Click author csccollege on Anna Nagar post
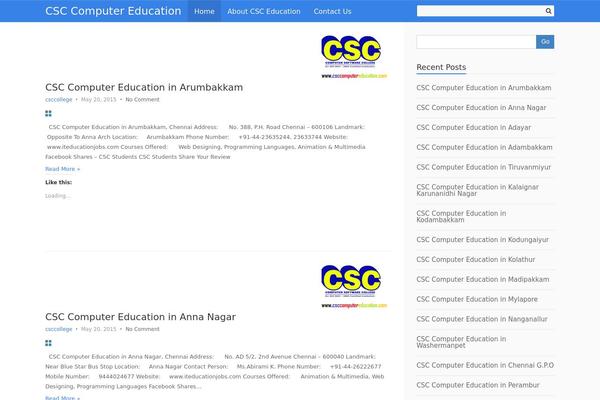 click(x=59, y=329)
